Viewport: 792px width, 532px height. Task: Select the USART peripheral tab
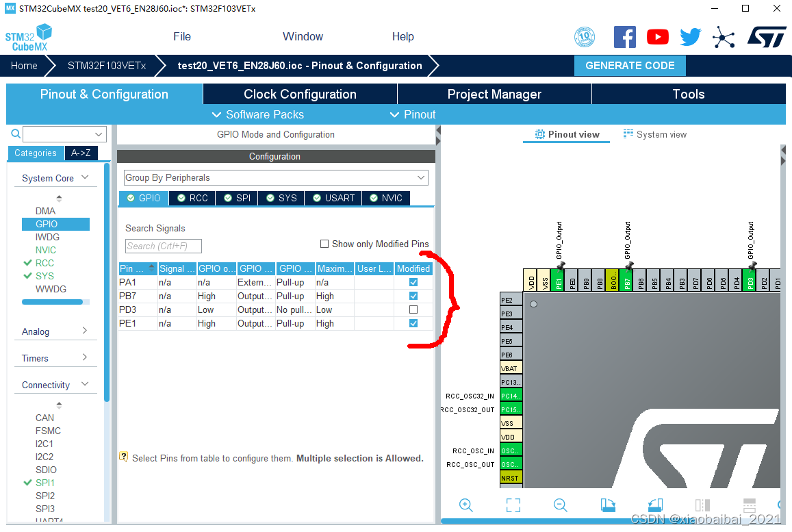pos(333,198)
